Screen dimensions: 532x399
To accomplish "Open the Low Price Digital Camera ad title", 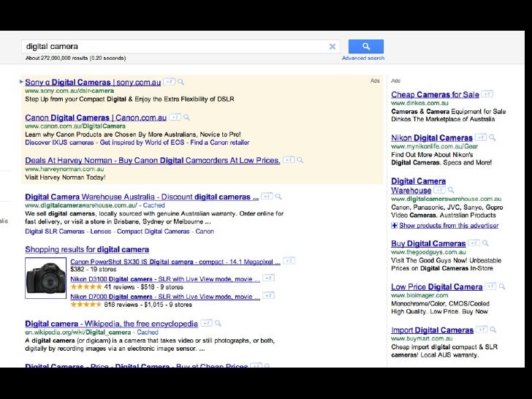I will [437, 287].
